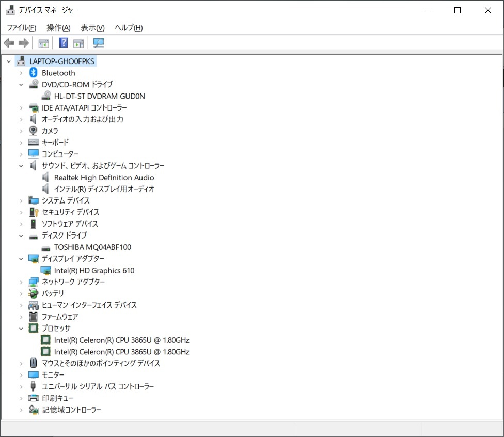Screen dimensions: 504x437
Task: Click the キーボード keyboard icon
Action: click(34, 142)
